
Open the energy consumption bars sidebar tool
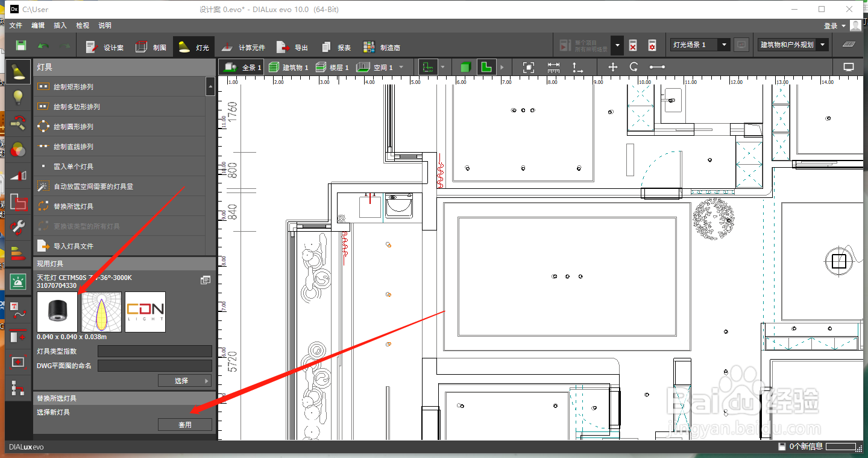[18, 253]
